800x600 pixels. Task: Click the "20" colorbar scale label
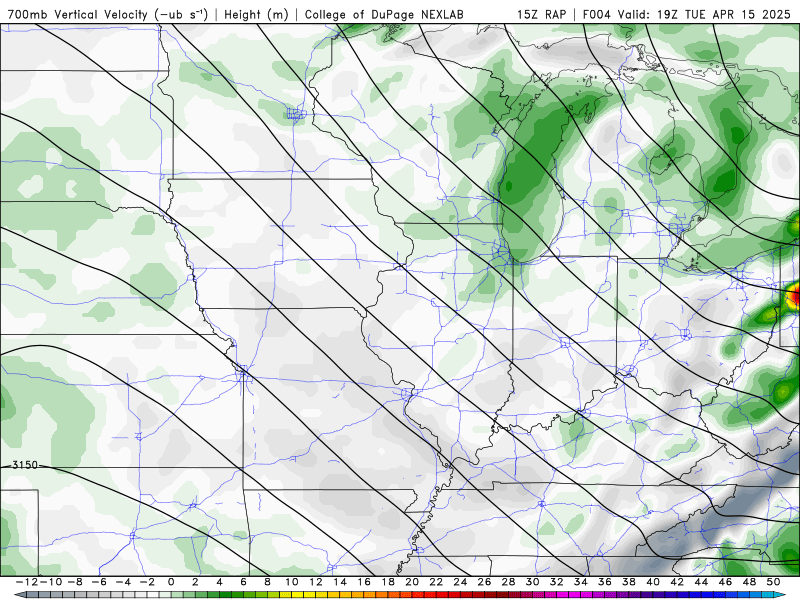pyautogui.click(x=412, y=582)
